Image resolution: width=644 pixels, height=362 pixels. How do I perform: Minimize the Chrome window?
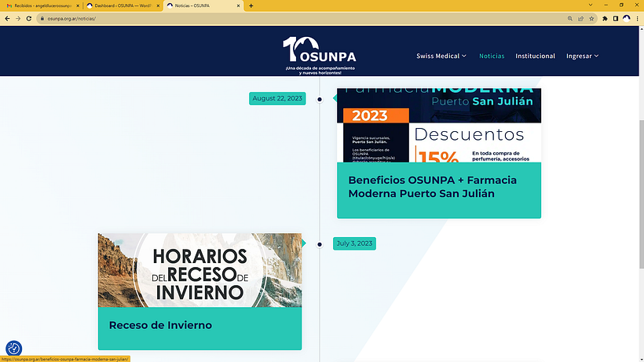coord(606,5)
